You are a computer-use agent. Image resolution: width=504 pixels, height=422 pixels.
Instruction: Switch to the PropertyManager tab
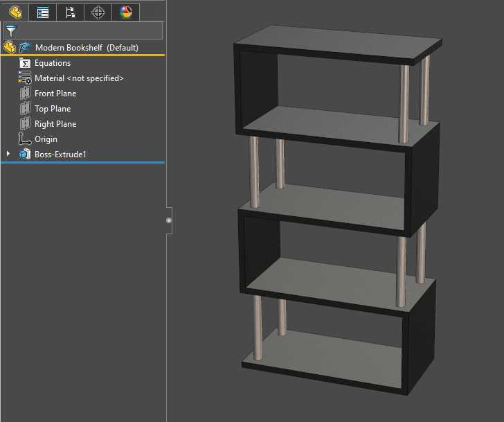click(x=42, y=12)
